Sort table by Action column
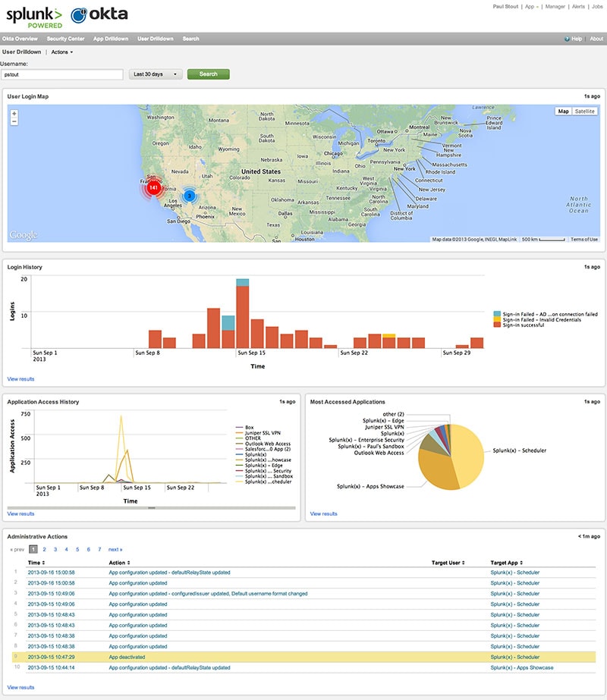 pyautogui.click(x=119, y=563)
